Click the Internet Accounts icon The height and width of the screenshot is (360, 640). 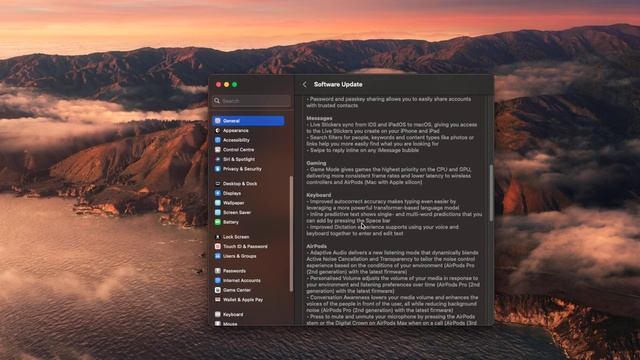tap(218, 280)
